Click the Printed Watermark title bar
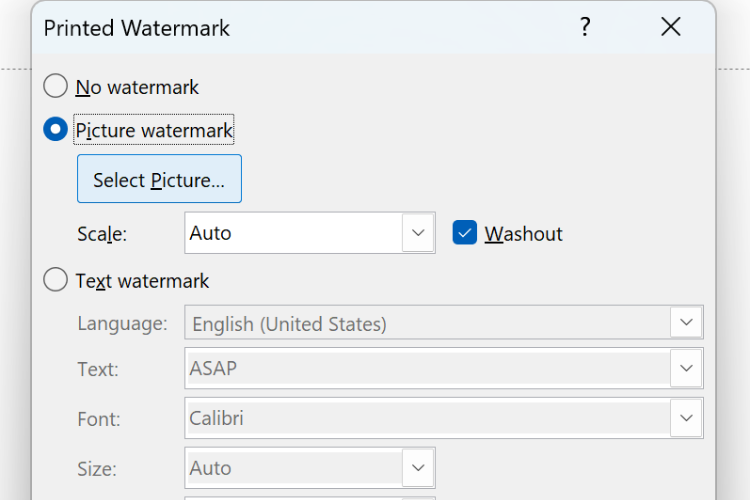This screenshot has height=500, width=750. [300, 27]
